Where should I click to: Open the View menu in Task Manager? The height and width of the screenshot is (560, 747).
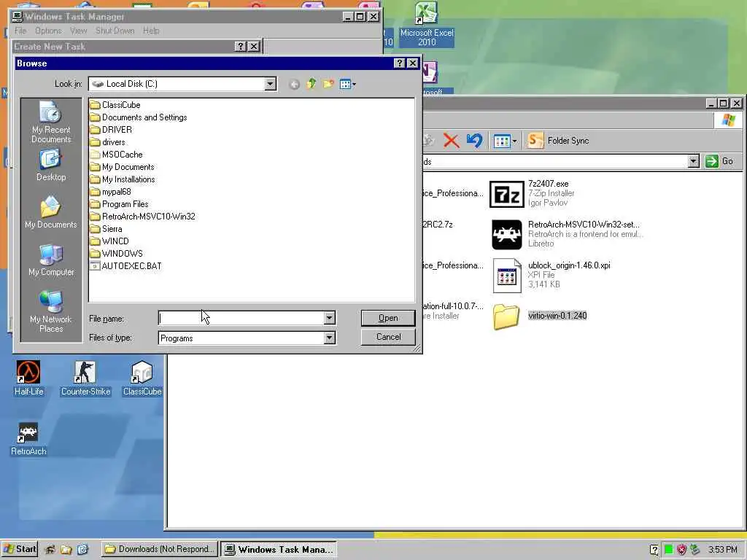coord(78,31)
